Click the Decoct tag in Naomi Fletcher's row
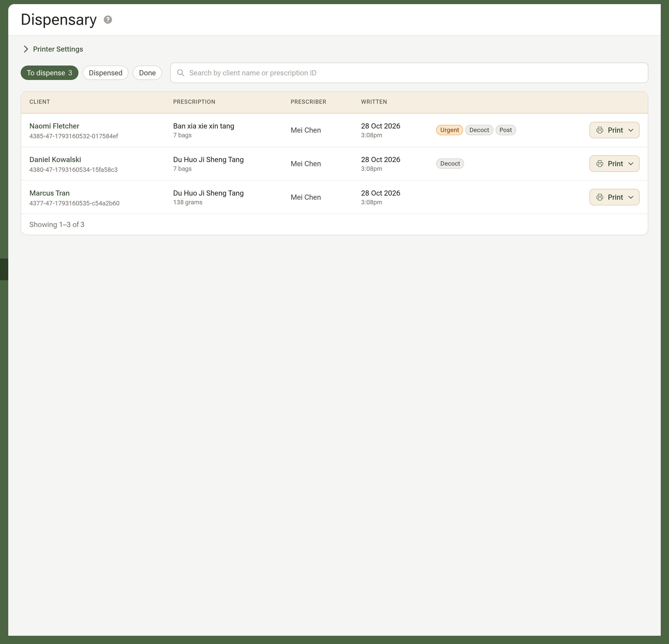 point(479,130)
